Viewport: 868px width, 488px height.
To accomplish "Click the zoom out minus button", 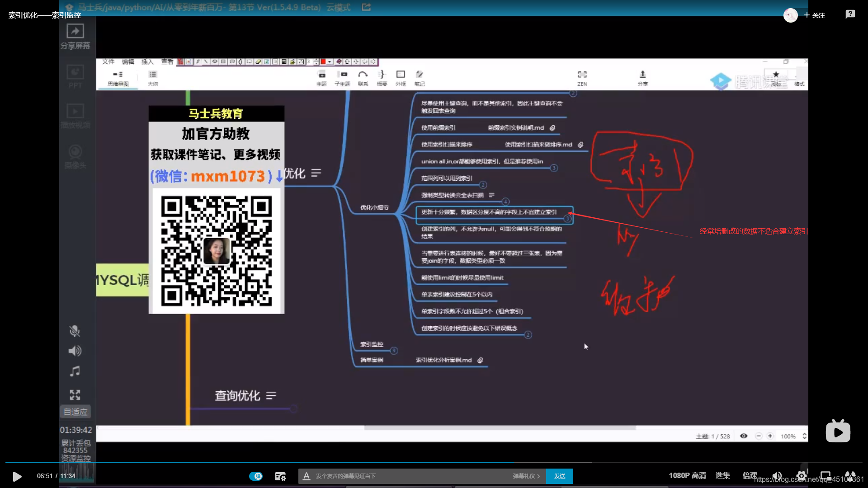I will [759, 436].
